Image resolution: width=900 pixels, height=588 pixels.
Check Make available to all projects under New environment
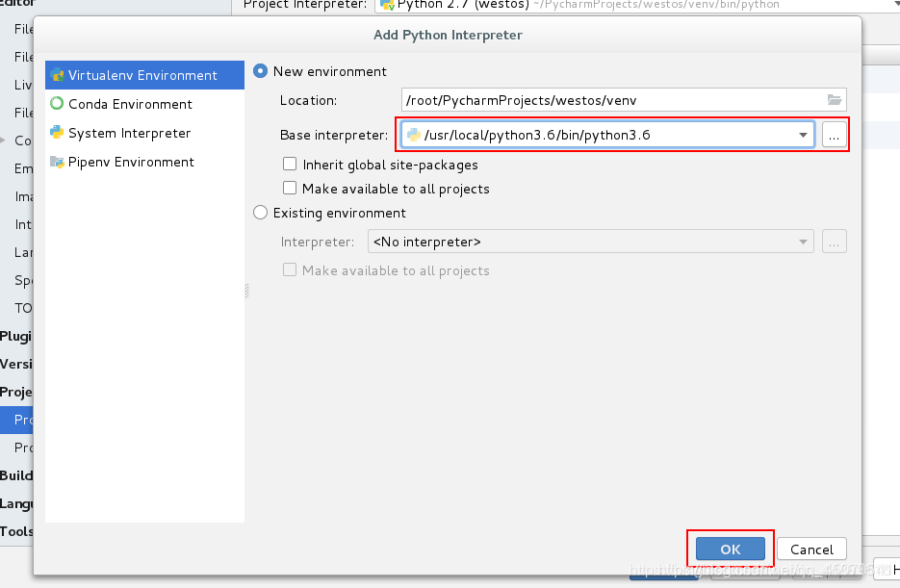coord(290,189)
